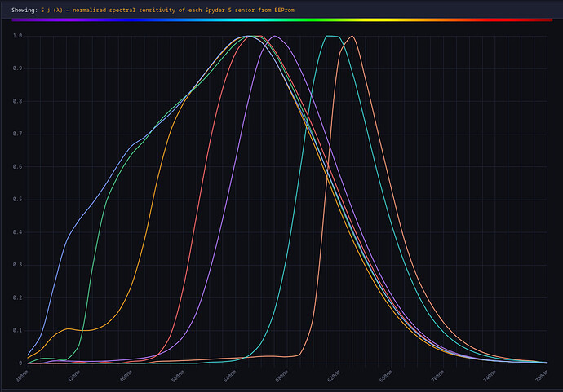The height and width of the screenshot is (392, 563).
Task: Click the peak of the salmon-orange rightmost curve
Action: pos(352,36)
